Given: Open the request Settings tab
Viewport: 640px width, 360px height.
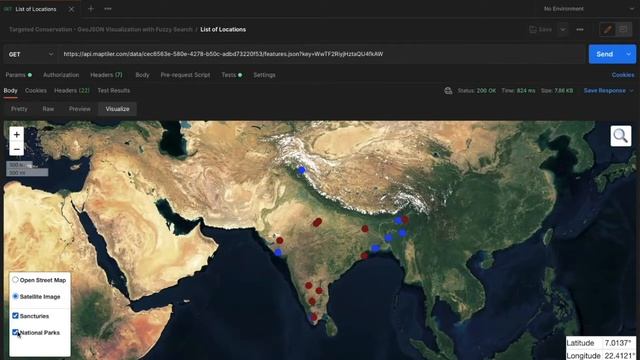Looking at the screenshot, I should click(264, 75).
